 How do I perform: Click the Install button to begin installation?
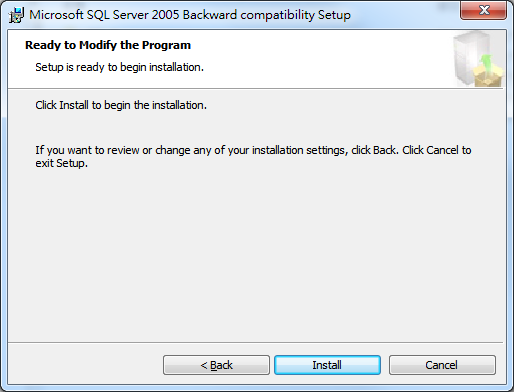327,365
